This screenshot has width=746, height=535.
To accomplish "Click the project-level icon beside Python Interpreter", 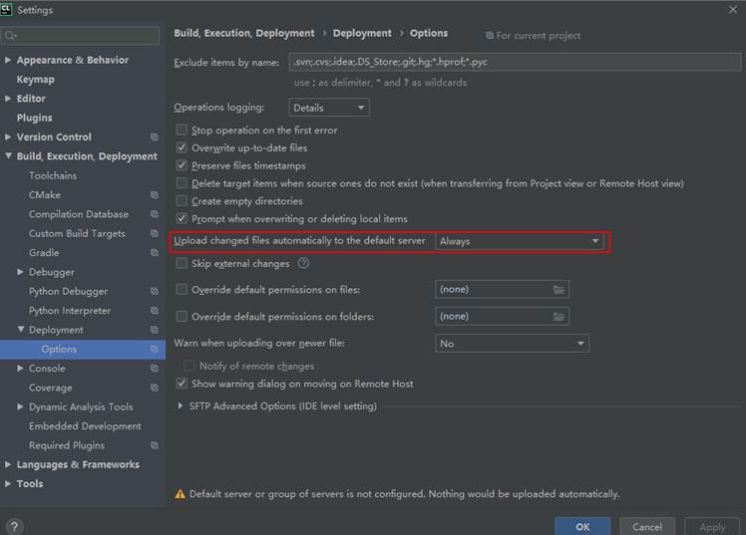I will [x=154, y=311].
